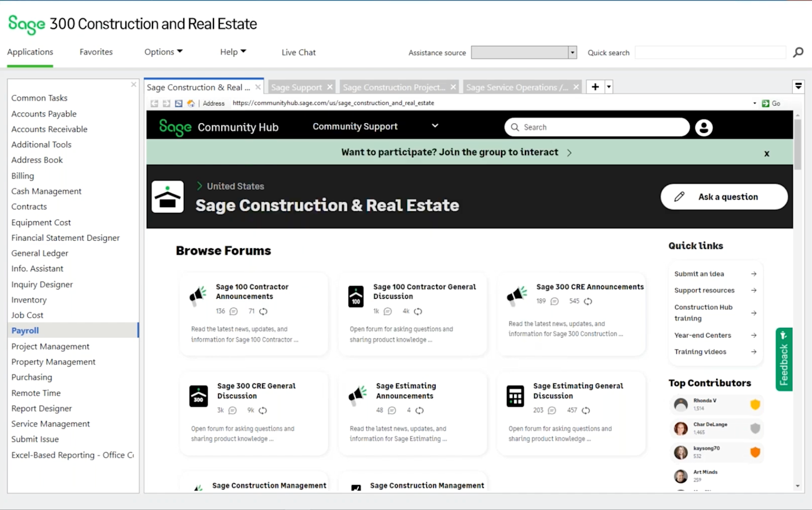The image size is (812, 510).
Task: Click arrow beside Year-end Centers
Action: [x=753, y=335]
